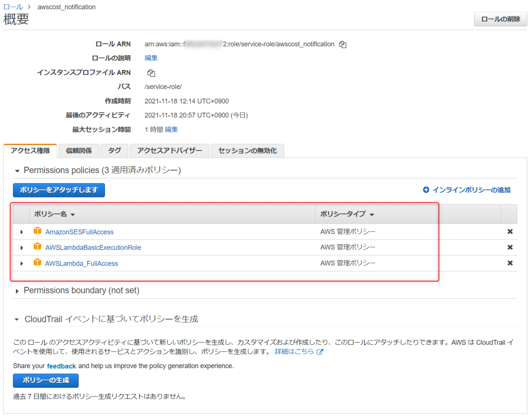Expand the AWSLambdaBasicExecutionRole policy row
Viewport: 531px width, 420px height.
coord(21,247)
